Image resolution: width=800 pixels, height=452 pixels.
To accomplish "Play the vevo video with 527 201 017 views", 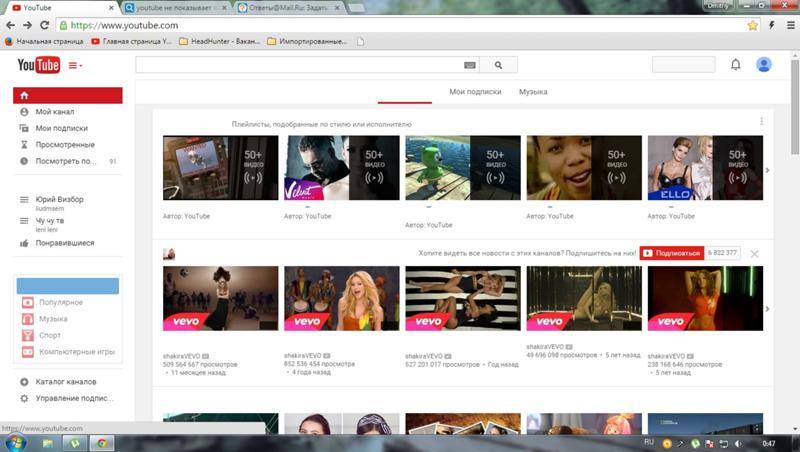I will click(463, 298).
